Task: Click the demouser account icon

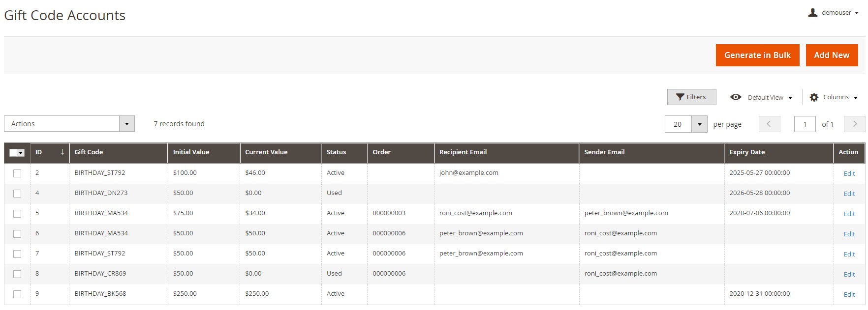Action: point(812,13)
